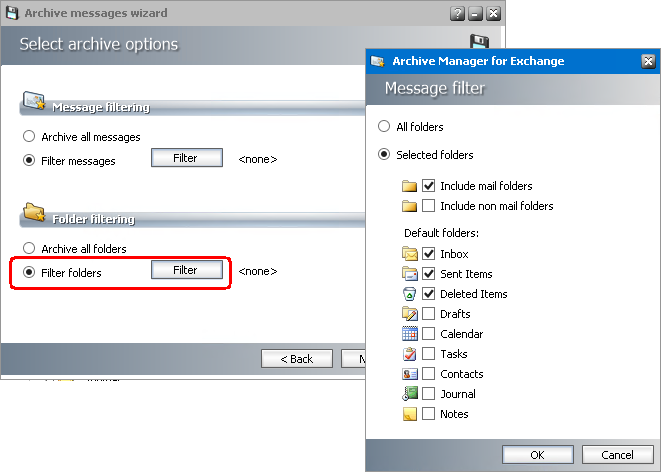Choose the Selected folders radio option
Viewport: 661px width, 472px height.
[384, 154]
